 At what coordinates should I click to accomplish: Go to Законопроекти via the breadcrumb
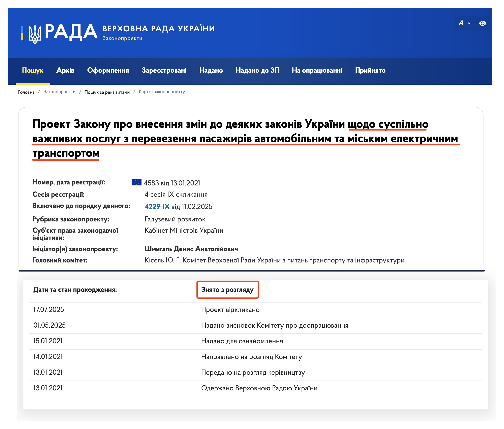click(59, 92)
